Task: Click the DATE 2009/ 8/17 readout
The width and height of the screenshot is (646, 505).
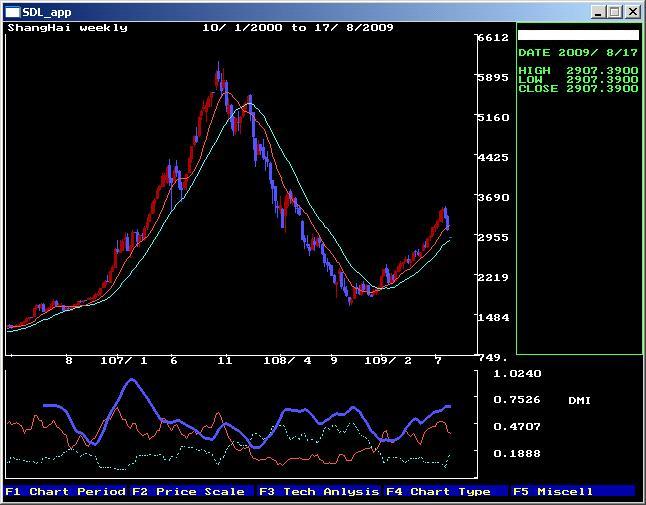Action: 578,53
